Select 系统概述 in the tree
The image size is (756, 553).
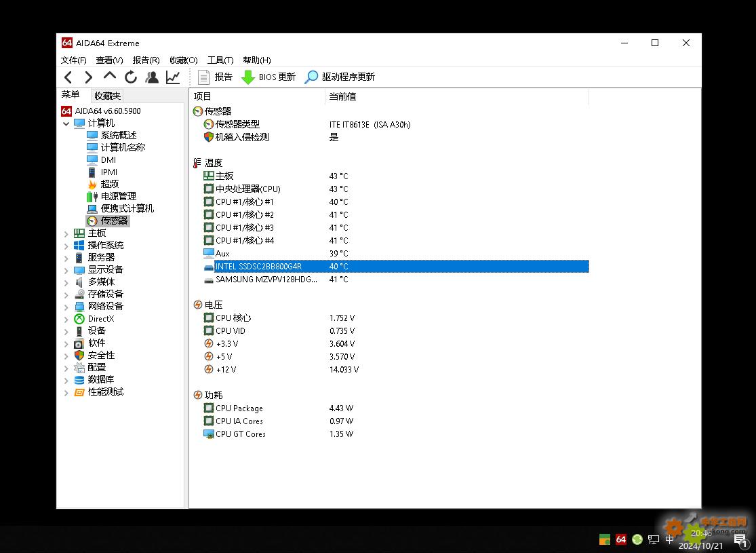(112, 135)
